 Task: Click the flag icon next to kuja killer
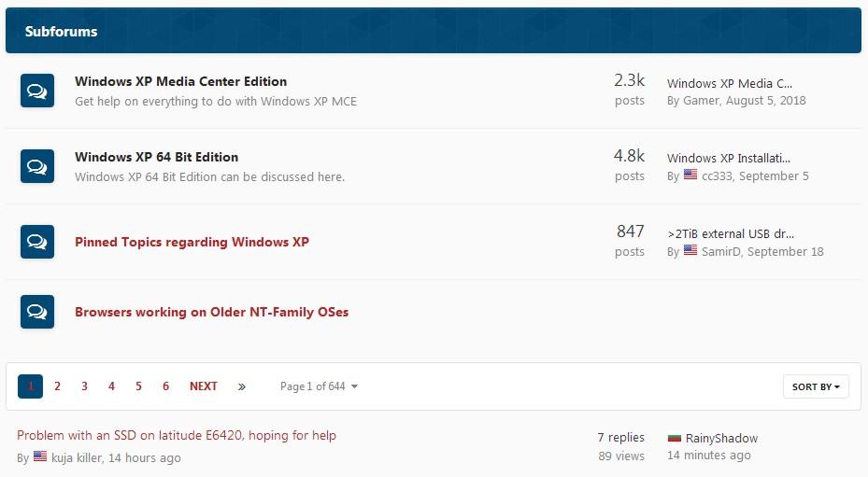tap(40, 456)
